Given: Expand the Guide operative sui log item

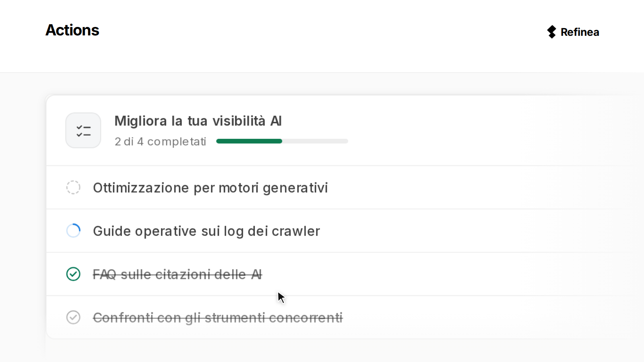Looking at the screenshot, I should [x=345, y=231].
